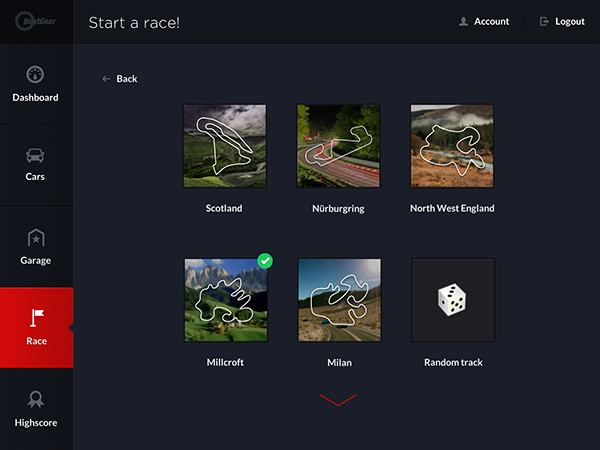
Task: Click the Start a race! heading
Action: 134,23
